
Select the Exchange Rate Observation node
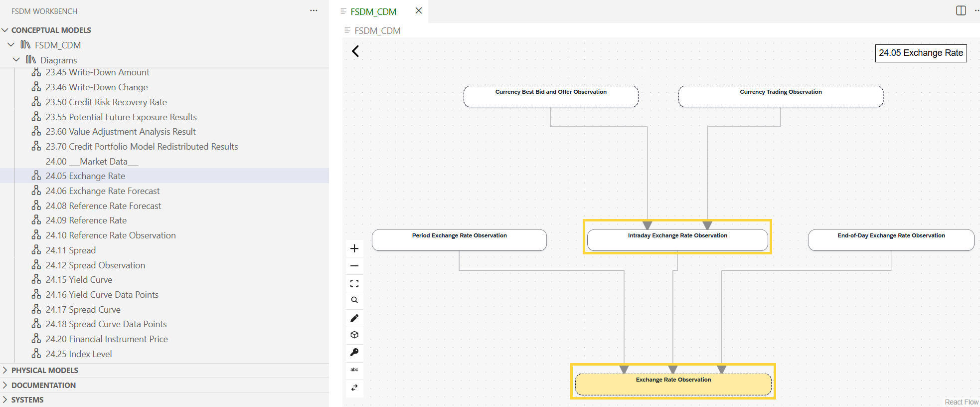point(673,384)
